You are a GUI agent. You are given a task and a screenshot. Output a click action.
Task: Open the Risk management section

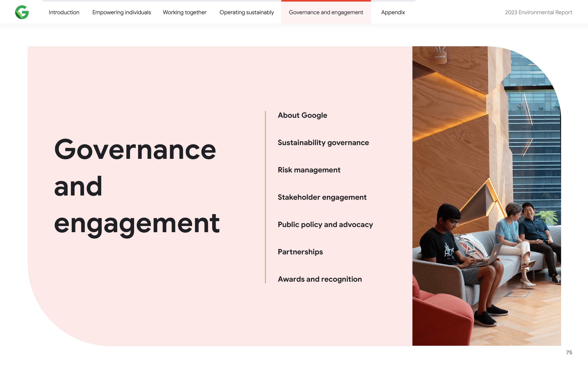[309, 170]
